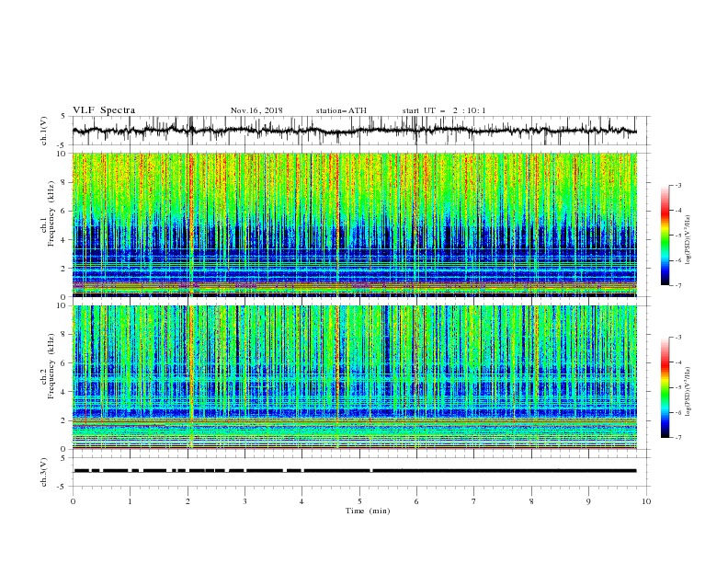
Task: Click the 'ch.3(V)' axis label
Action: pyautogui.click(x=44, y=473)
